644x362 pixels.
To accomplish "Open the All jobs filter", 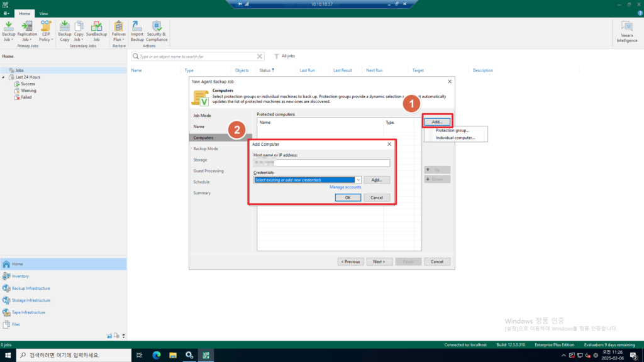I will (285, 56).
